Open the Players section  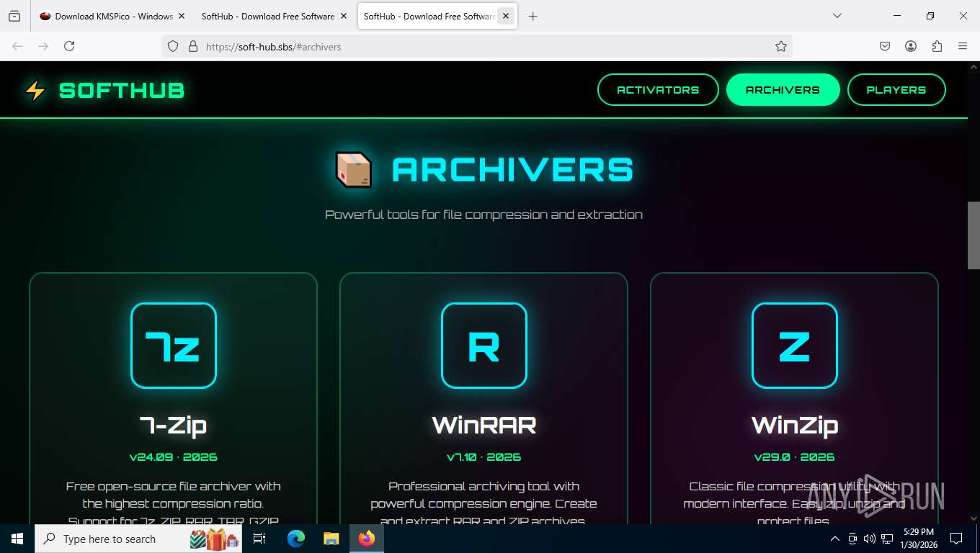896,90
